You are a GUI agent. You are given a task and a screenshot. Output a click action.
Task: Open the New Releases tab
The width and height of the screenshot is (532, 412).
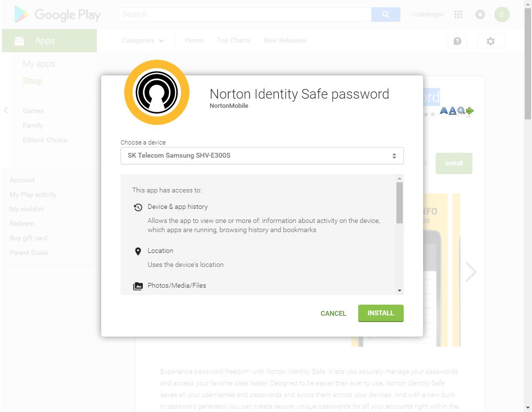tap(285, 41)
